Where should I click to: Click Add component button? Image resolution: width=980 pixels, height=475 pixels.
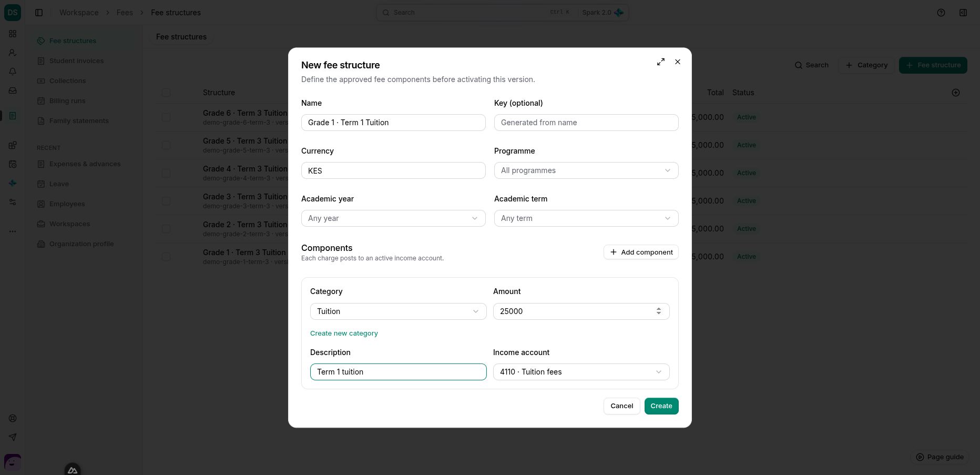pos(641,252)
